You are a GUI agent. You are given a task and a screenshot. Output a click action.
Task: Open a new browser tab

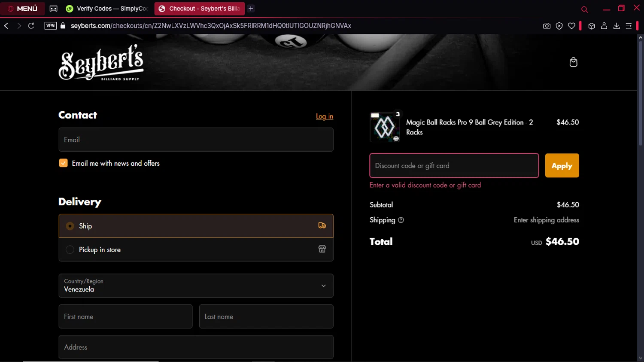251,9
